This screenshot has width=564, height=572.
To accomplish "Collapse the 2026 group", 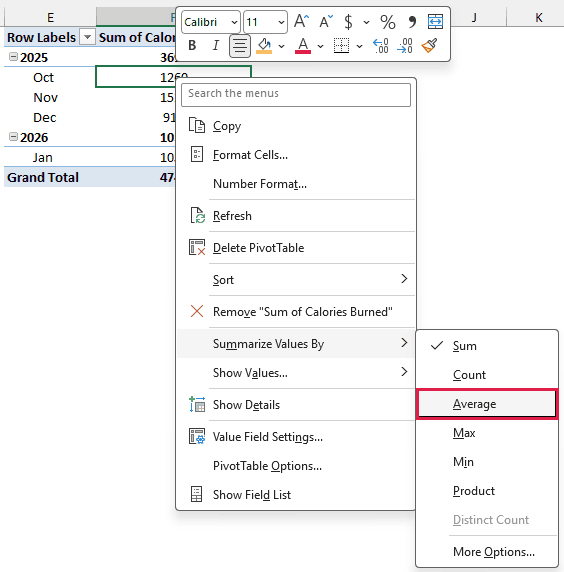I will (x=13, y=136).
